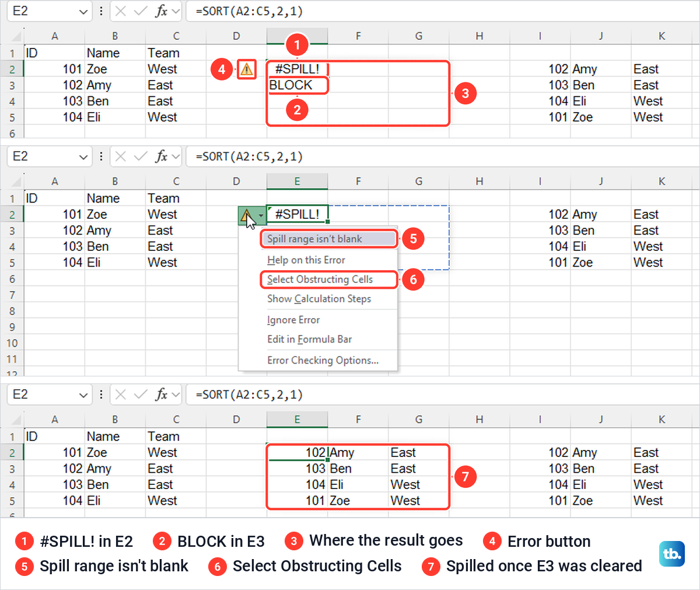Image resolution: width=700 pixels, height=590 pixels.
Task: Click Enter checkmark in bottom screenshot formula bar
Action: click(x=140, y=395)
